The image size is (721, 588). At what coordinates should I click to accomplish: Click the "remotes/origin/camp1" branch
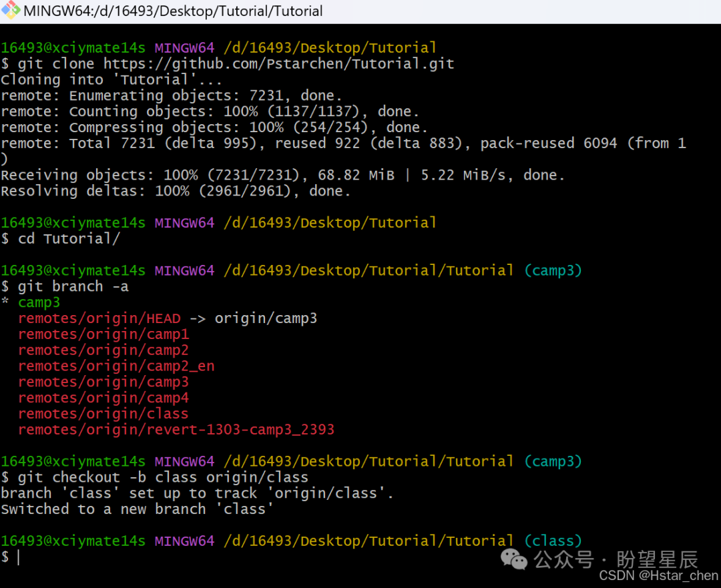click(x=103, y=334)
